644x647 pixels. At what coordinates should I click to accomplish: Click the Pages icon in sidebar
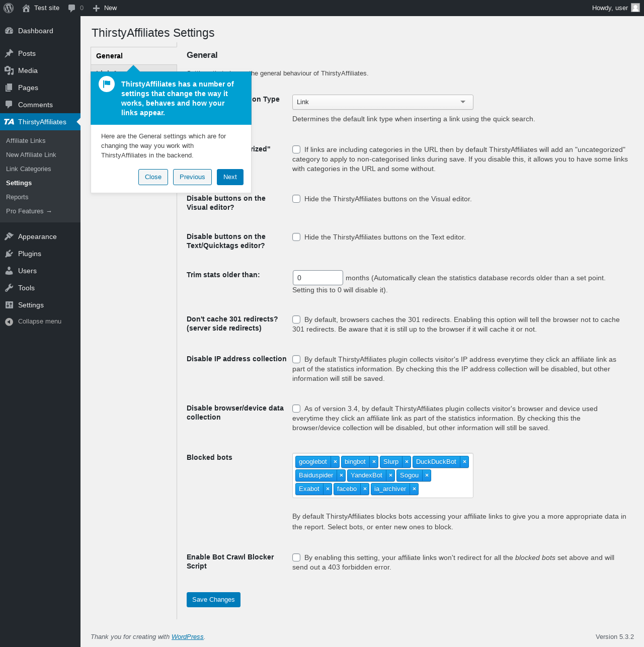click(9, 88)
